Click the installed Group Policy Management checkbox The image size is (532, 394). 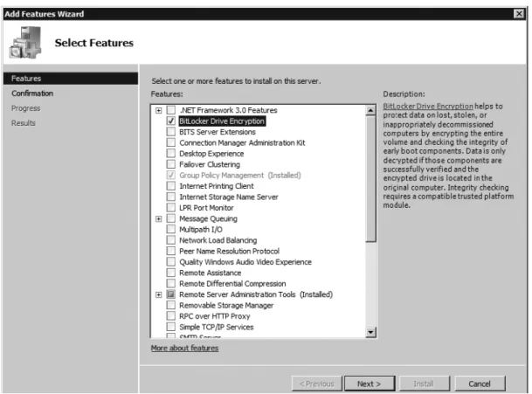click(171, 175)
